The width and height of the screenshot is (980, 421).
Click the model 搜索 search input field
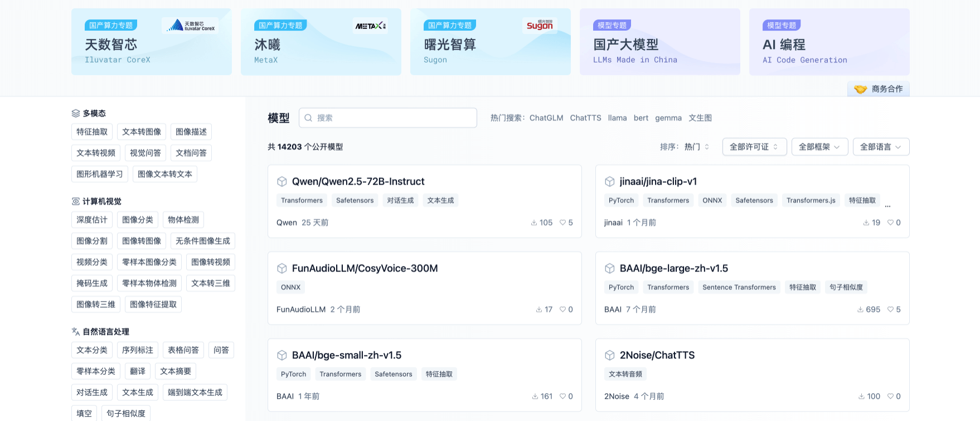pos(388,118)
